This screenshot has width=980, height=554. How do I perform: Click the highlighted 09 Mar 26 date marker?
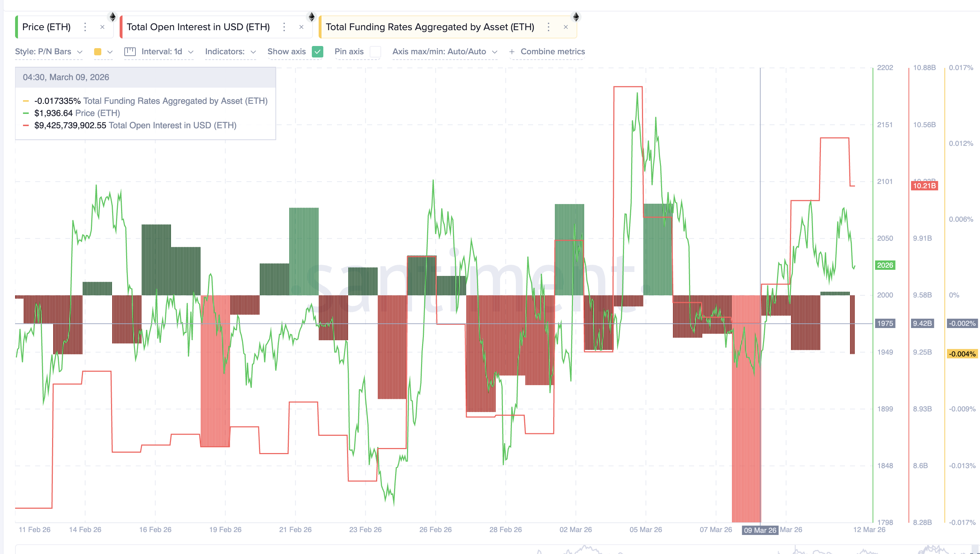760,530
